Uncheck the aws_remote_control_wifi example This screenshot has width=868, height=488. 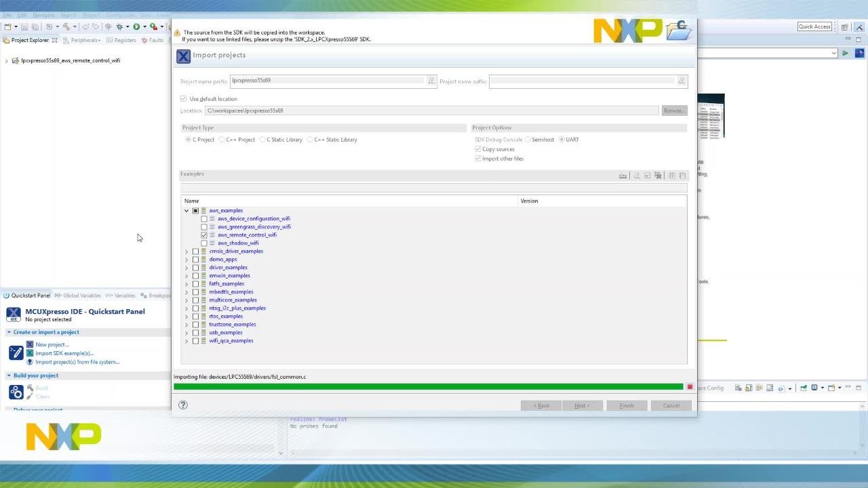click(x=204, y=235)
